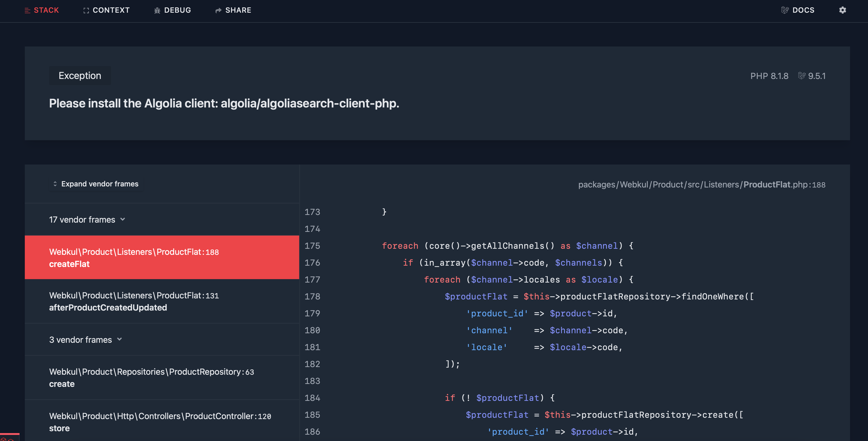Click line number 178
The height and width of the screenshot is (441, 868).
[312, 296]
